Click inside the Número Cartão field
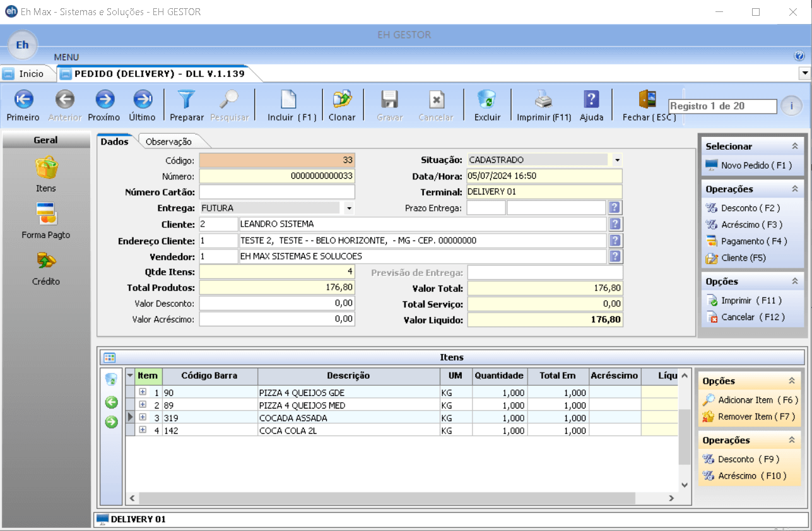The width and height of the screenshot is (812, 531). [x=276, y=192]
